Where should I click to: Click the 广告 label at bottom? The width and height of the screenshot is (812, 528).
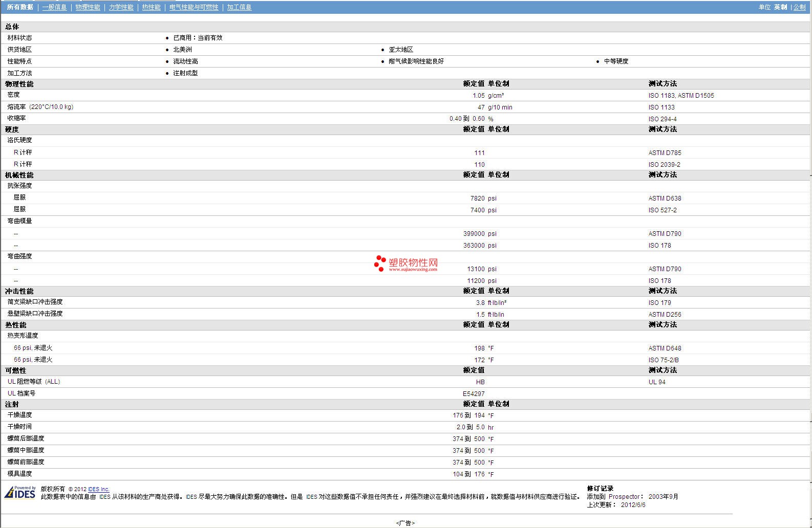click(405, 523)
